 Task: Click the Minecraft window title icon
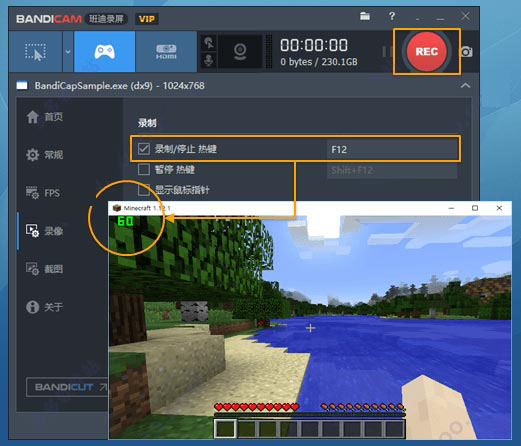[x=117, y=208]
